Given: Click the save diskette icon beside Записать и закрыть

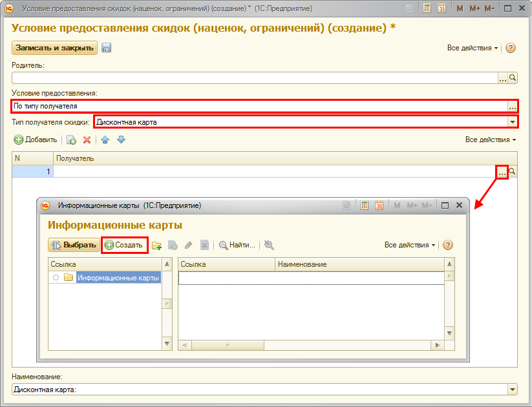Looking at the screenshot, I should [x=107, y=48].
